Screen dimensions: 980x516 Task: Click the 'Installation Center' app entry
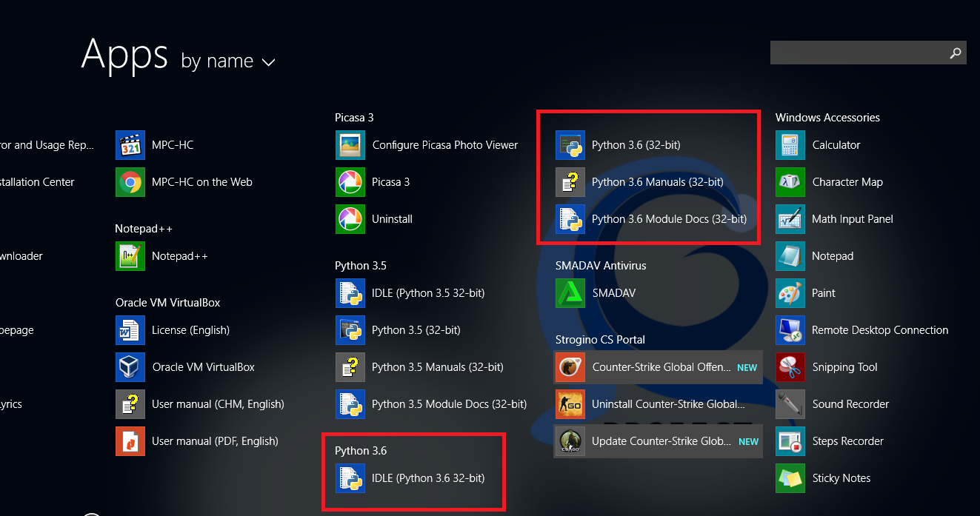click(x=37, y=182)
